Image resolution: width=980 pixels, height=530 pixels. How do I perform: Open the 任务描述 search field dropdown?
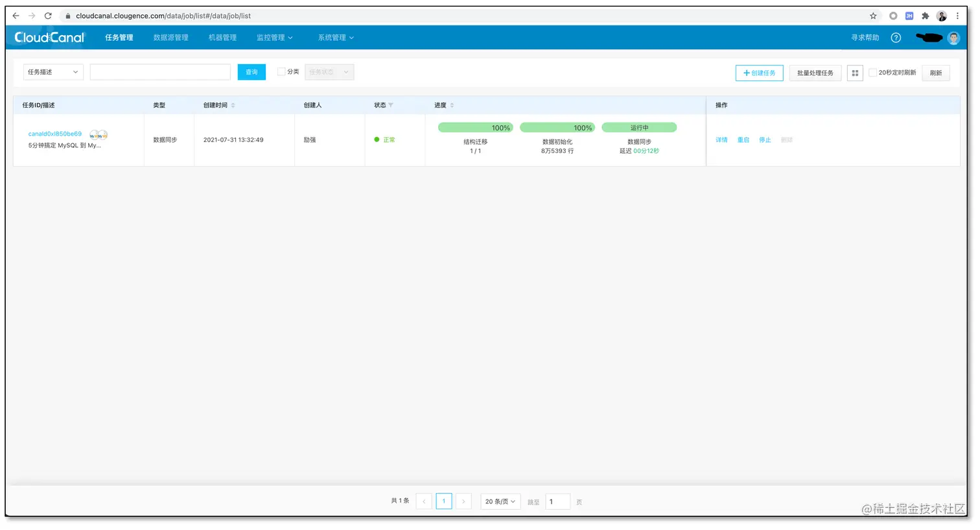tap(53, 72)
